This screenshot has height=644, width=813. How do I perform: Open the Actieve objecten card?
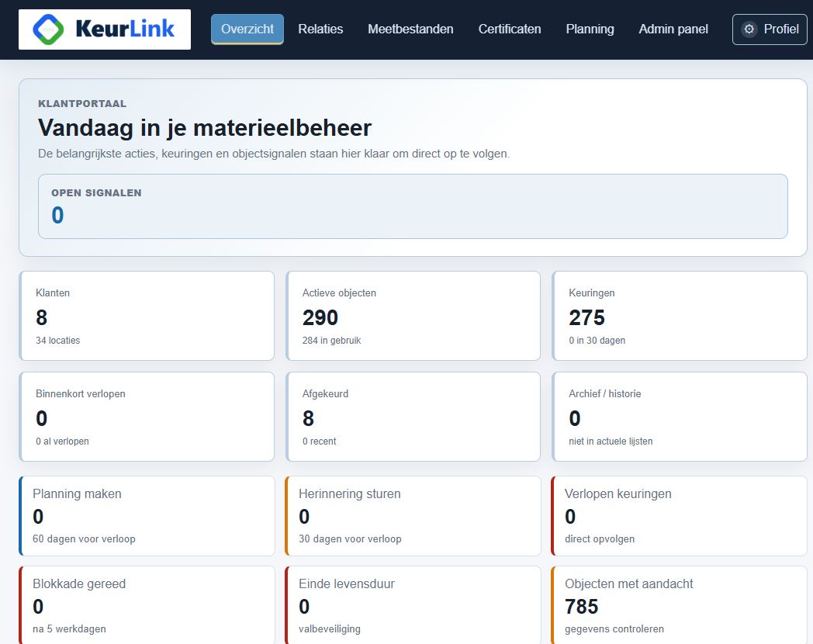pos(413,316)
